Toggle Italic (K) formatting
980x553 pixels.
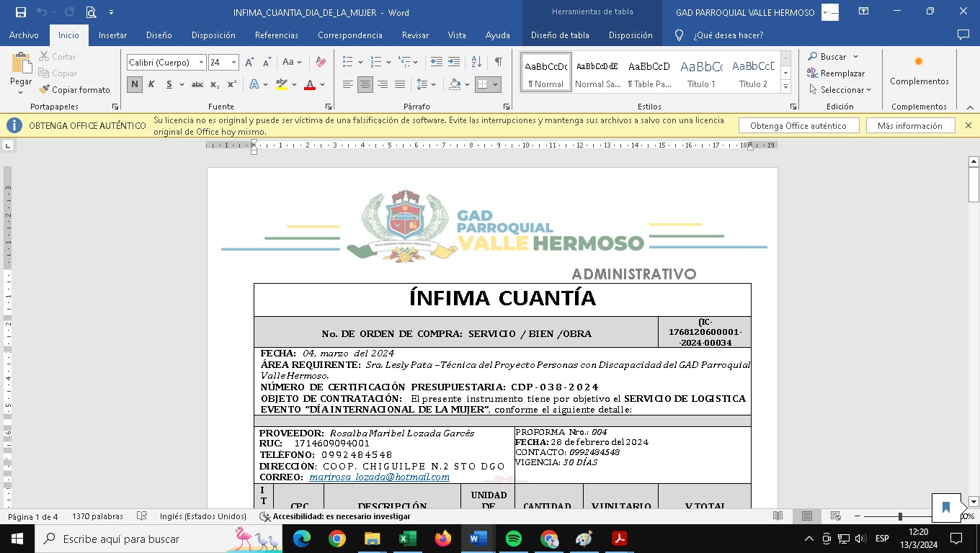pyautogui.click(x=152, y=84)
